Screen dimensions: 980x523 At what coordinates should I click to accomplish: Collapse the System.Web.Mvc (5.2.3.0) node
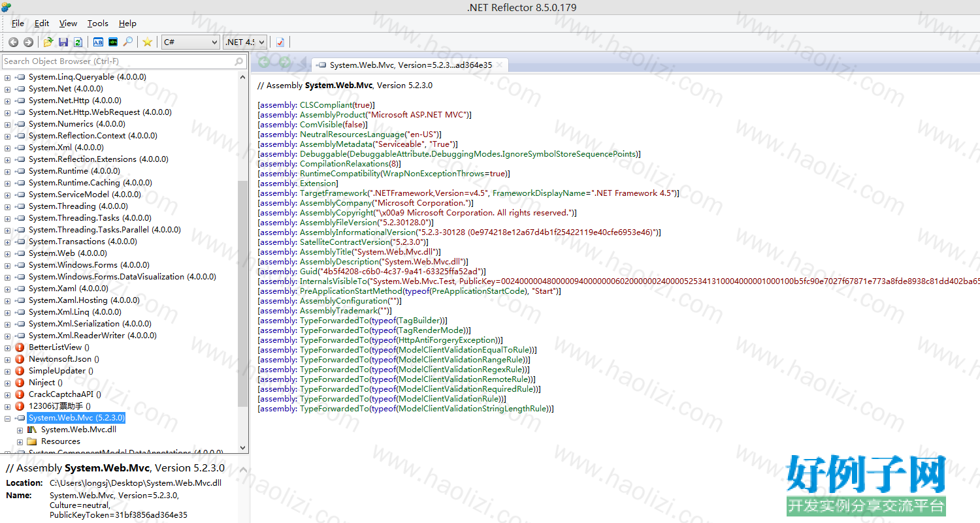pyautogui.click(x=8, y=418)
